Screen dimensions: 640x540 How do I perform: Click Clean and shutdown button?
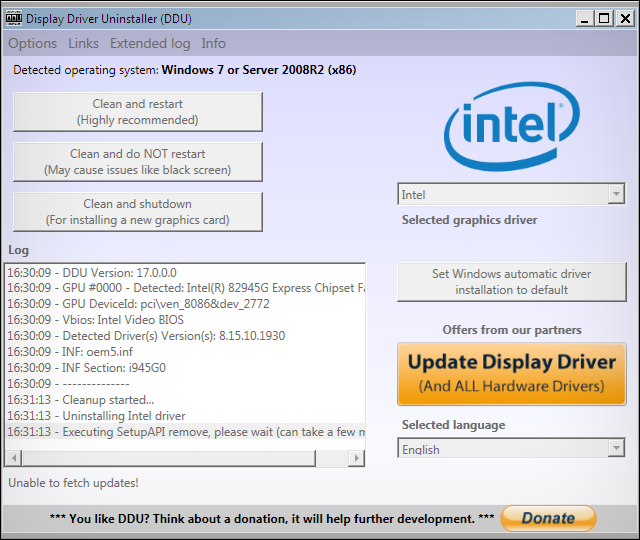138,212
